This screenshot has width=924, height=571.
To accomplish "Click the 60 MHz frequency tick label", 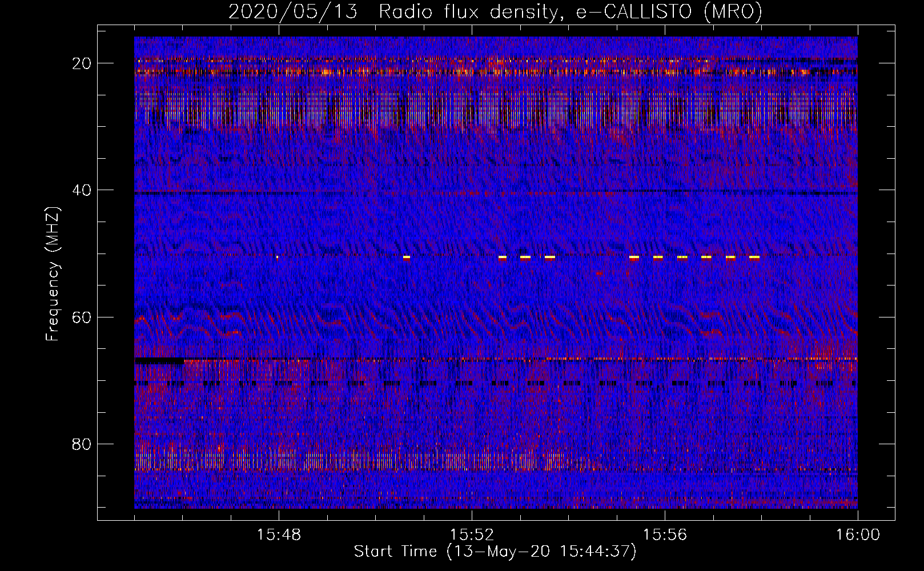I will (83, 317).
